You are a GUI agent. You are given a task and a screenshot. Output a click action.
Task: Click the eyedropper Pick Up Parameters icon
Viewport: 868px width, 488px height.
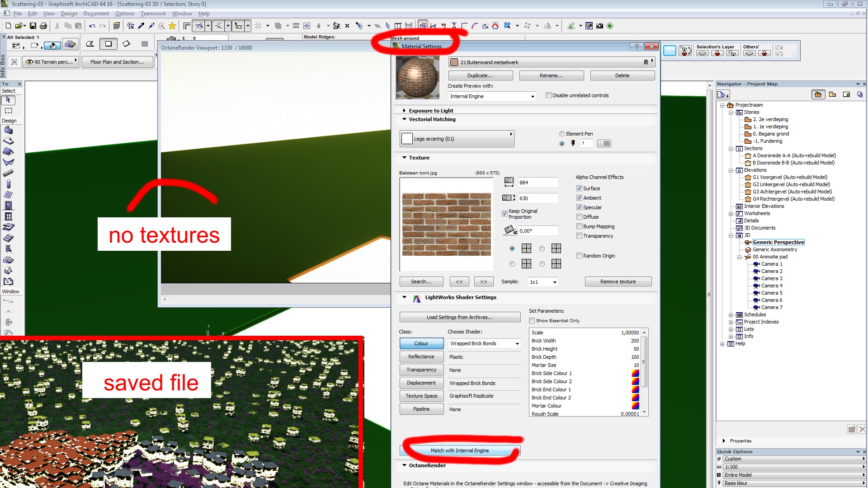tap(141, 26)
